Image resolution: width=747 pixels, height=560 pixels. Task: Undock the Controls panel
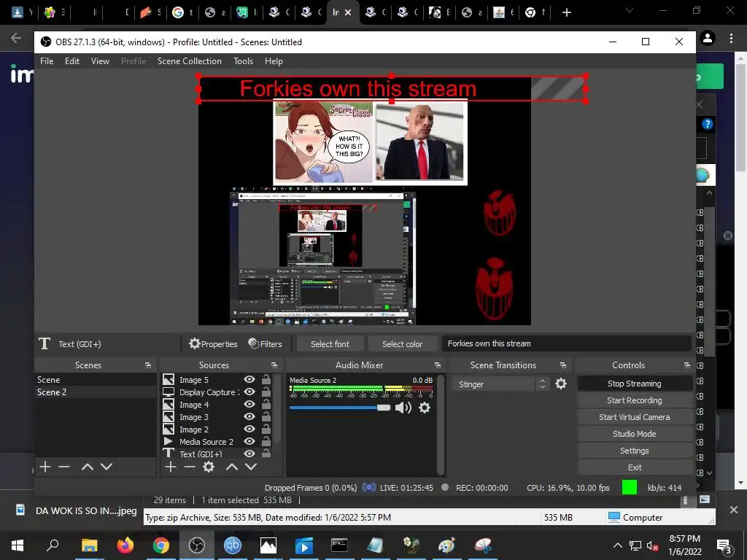tap(687, 365)
